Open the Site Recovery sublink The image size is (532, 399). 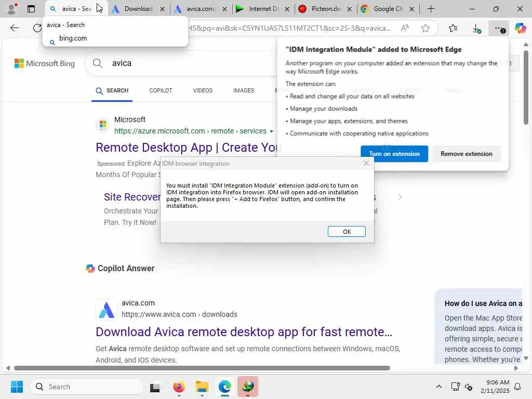tap(132, 197)
